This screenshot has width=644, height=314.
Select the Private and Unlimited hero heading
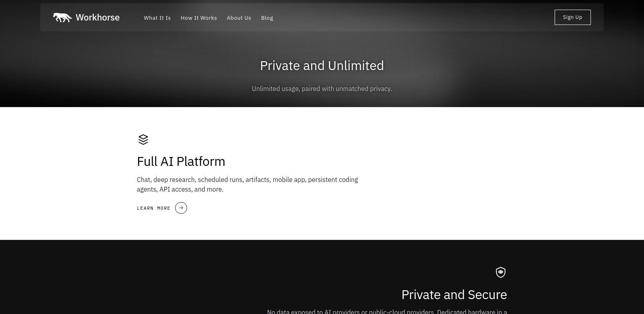click(322, 66)
